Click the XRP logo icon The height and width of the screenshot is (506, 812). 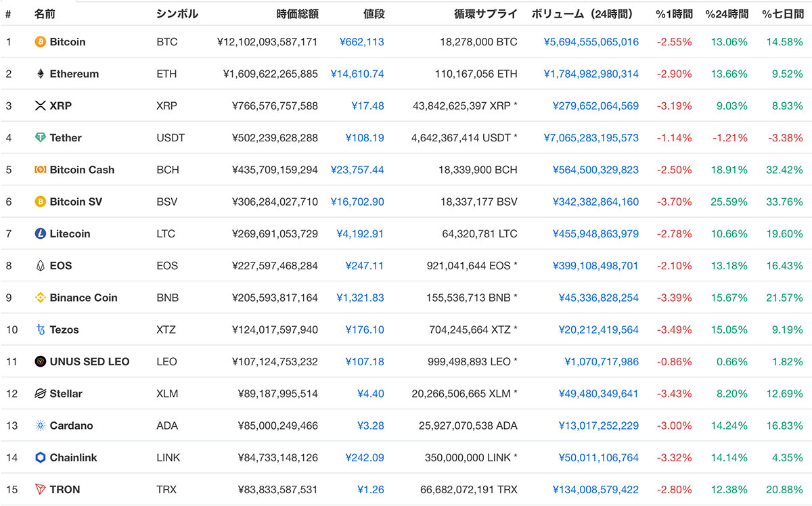coord(41,106)
